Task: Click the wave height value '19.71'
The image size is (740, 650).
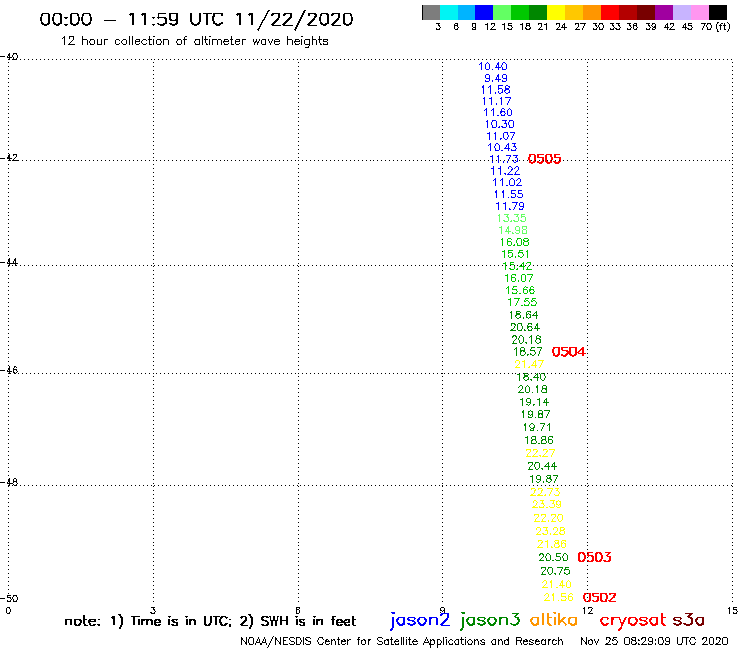Action: coord(537,427)
